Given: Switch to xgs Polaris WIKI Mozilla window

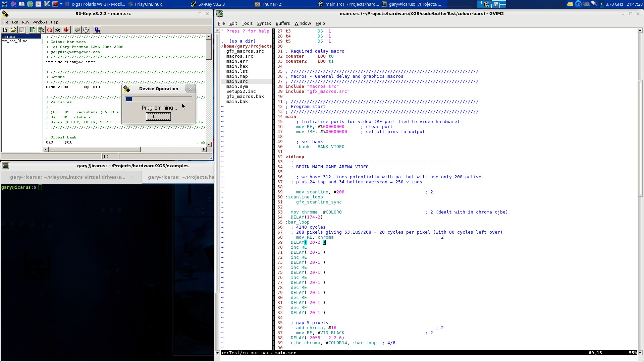Looking at the screenshot, I should click(95, 4).
